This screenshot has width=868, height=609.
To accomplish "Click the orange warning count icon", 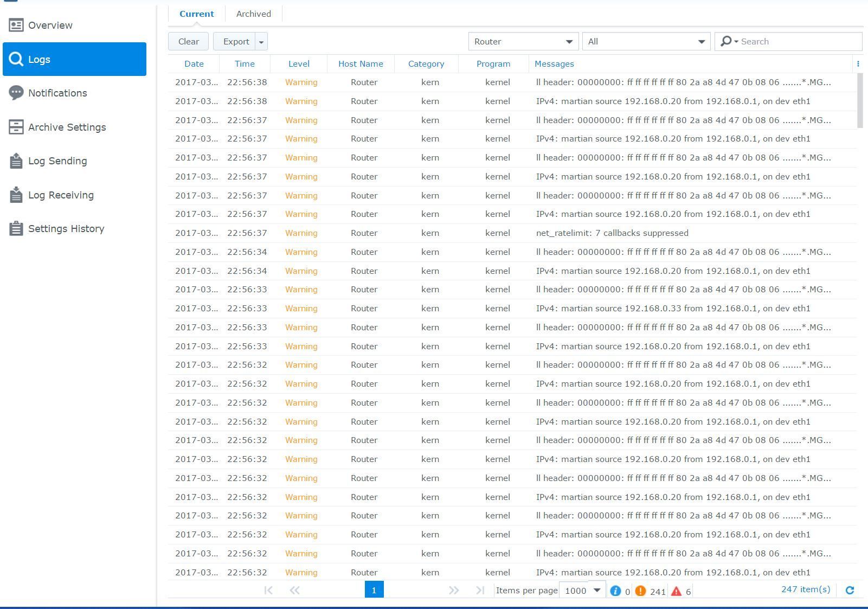I will coord(640,591).
